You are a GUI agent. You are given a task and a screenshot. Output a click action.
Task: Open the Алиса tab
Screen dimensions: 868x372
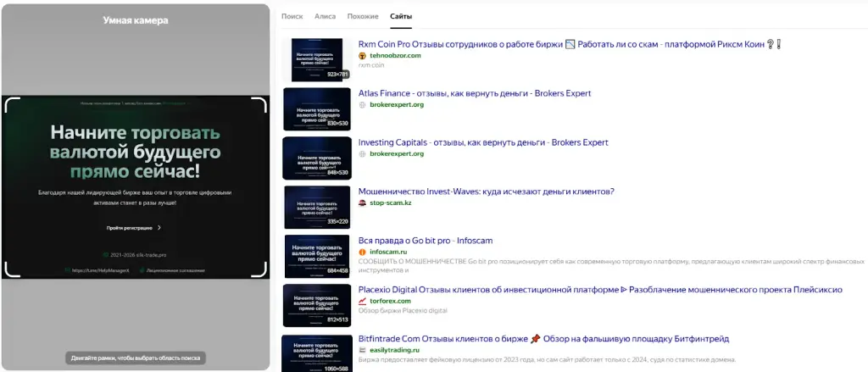(325, 17)
